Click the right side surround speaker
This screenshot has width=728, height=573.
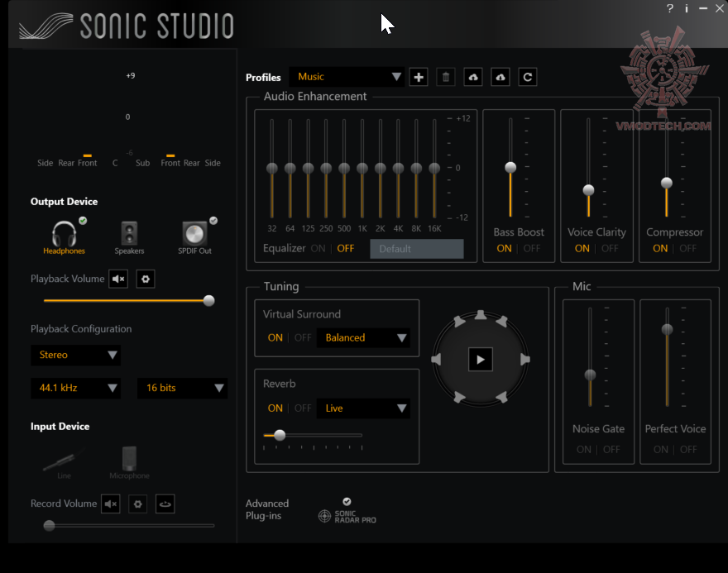point(525,359)
